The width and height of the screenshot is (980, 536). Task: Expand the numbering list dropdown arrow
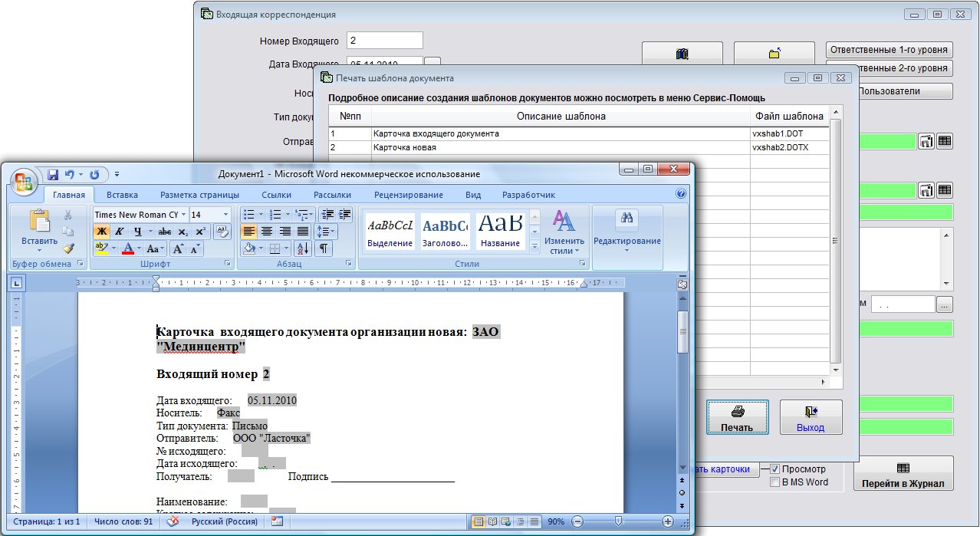click(x=287, y=215)
